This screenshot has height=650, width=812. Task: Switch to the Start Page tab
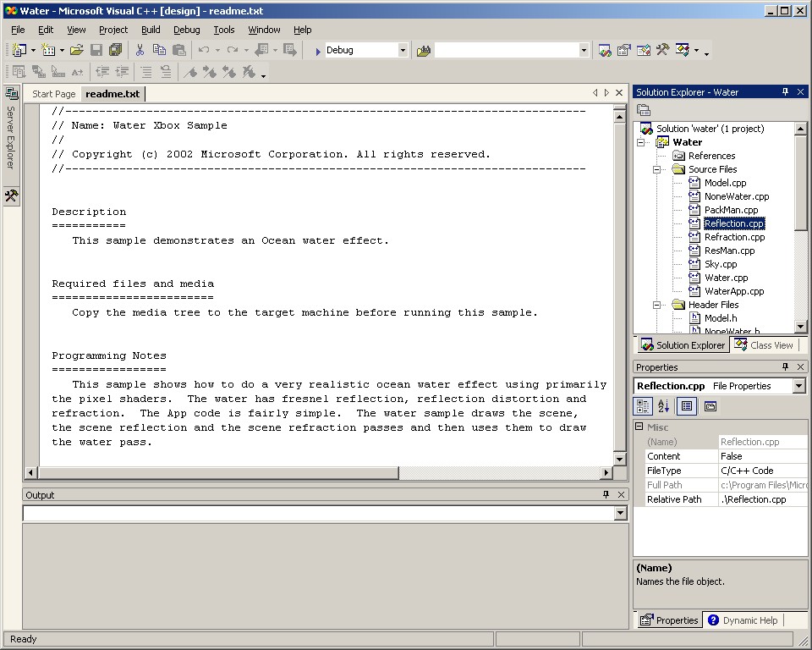pyautogui.click(x=54, y=94)
